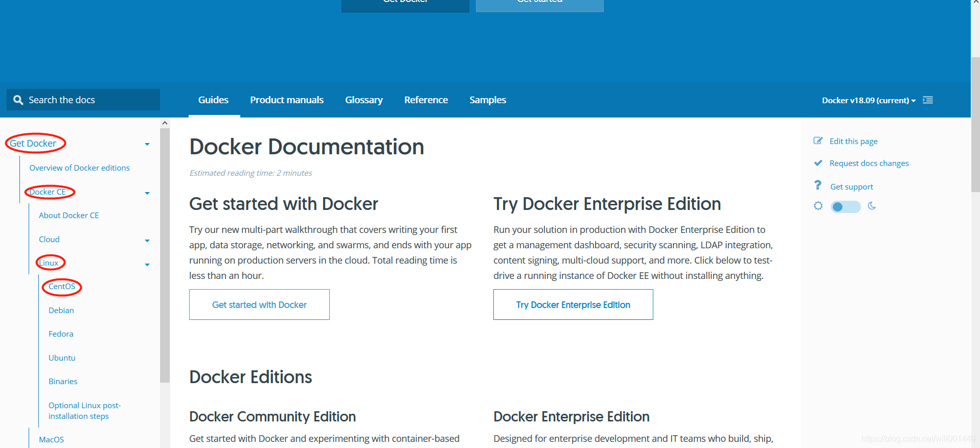This screenshot has width=980, height=448.
Task: Click into the Search the docs field
Action: pos(83,100)
